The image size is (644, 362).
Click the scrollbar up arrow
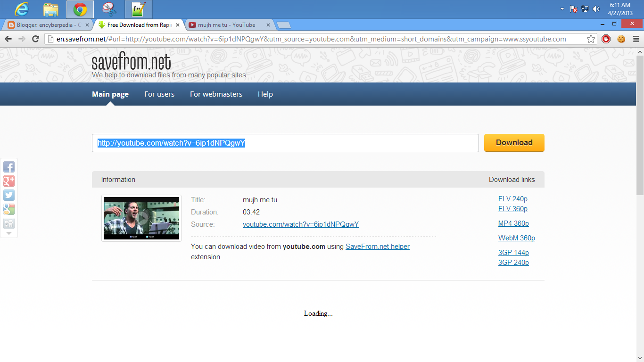pos(640,51)
